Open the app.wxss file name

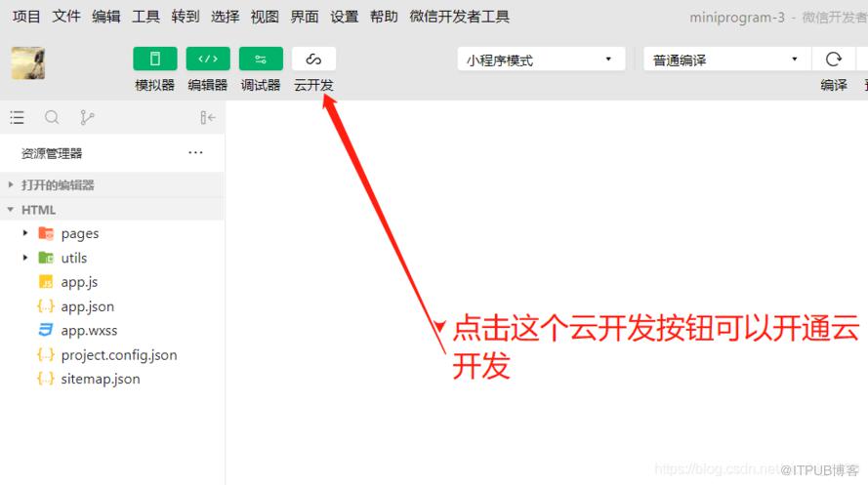89,331
